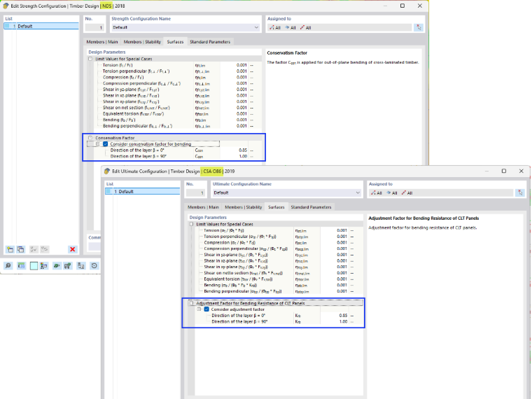
Task: Open Members | Stability tab in CSA window
Action: click(x=244, y=207)
